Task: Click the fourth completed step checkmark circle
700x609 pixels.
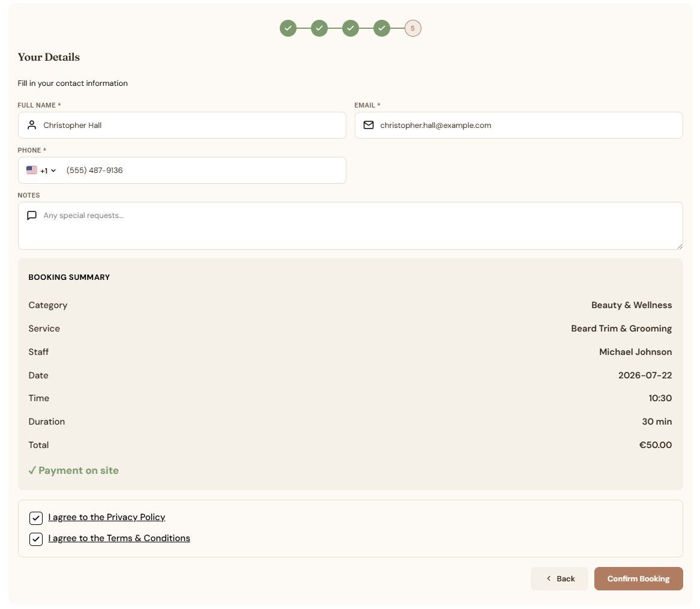Action: click(382, 28)
